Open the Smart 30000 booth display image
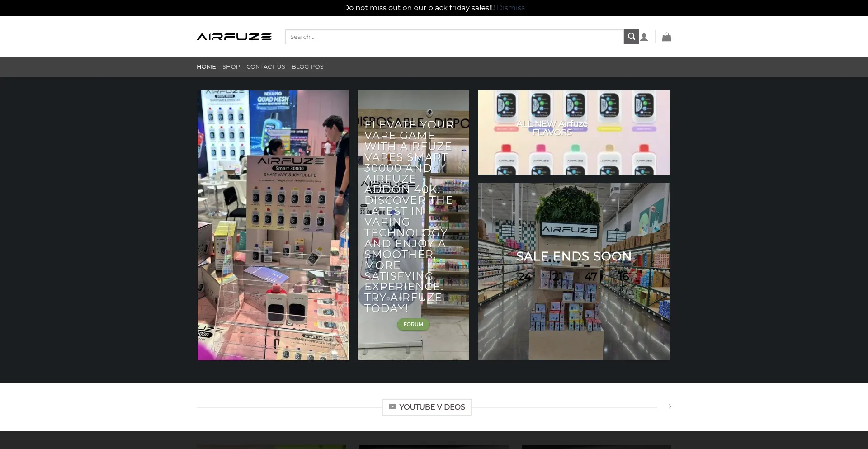The width and height of the screenshot is (868, 449). (274, 225)
